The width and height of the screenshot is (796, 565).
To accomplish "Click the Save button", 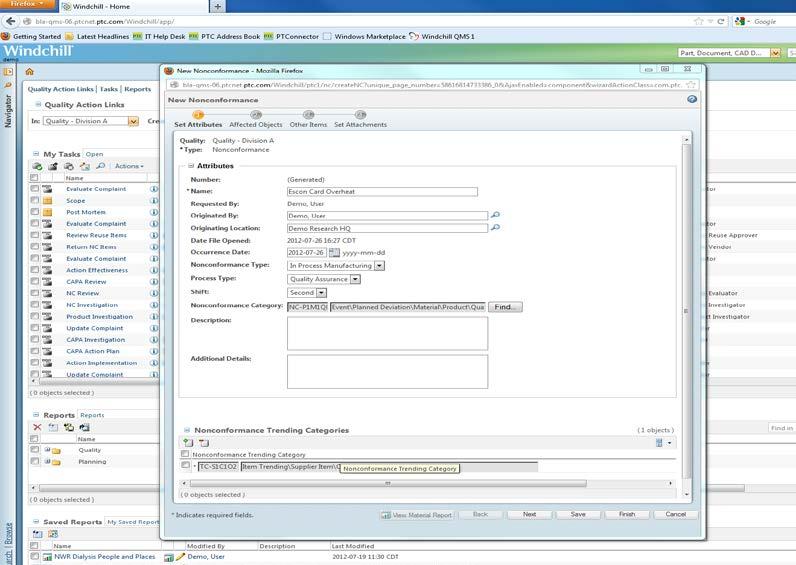I will (x=578, y=515).
